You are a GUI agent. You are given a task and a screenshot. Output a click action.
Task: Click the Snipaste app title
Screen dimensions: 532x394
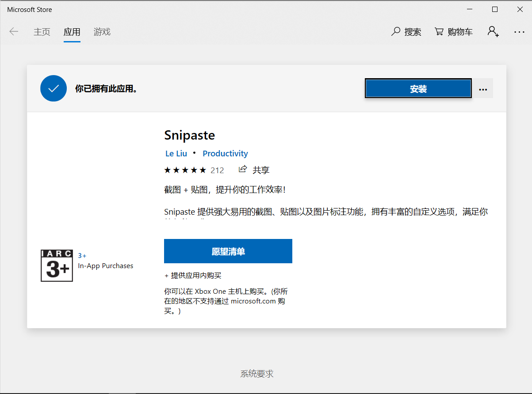189,135
